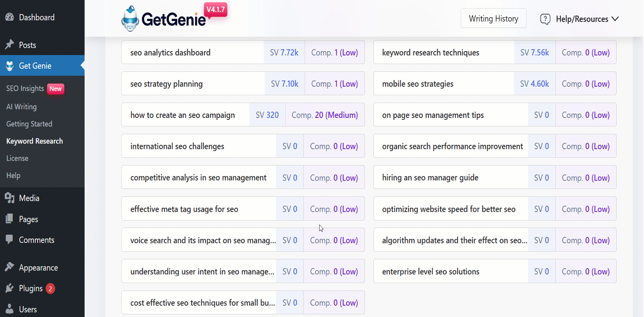Image resolution: width=644 pixels, height=317 pixels.
Task: Click the New badge beside SEO Insights
Action: [x=56, y=88]
